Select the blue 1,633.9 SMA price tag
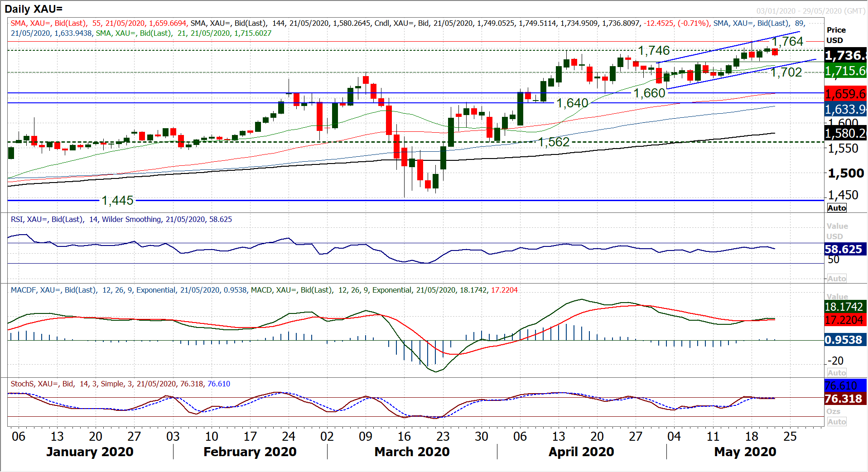 pos(845,109)
